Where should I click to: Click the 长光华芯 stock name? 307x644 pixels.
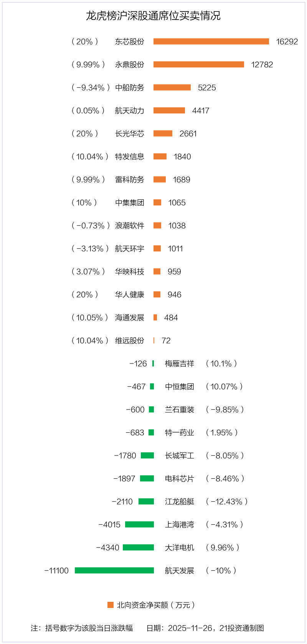pyautogui.click(x=130, y=134)
